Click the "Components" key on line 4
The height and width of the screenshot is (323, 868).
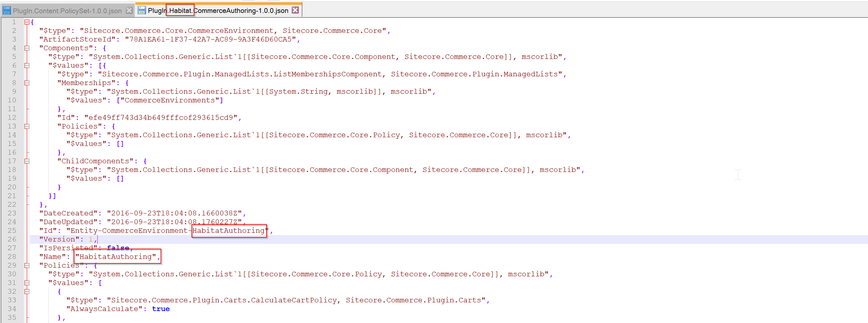(x=66, y=48)
